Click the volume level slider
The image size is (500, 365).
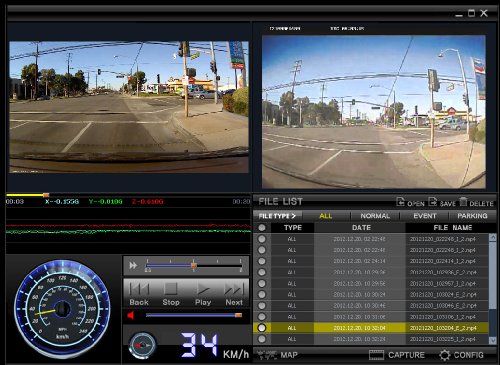click(193, 315)
